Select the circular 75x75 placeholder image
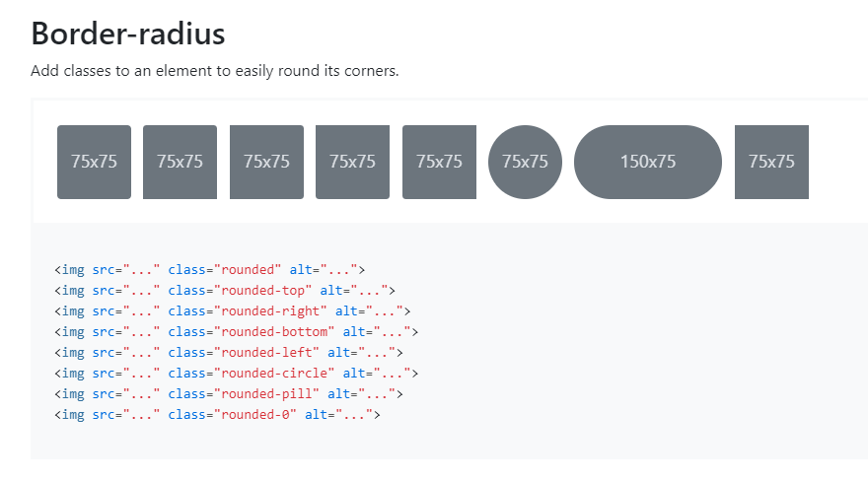 pyautogui.click(x=525, y=162)
